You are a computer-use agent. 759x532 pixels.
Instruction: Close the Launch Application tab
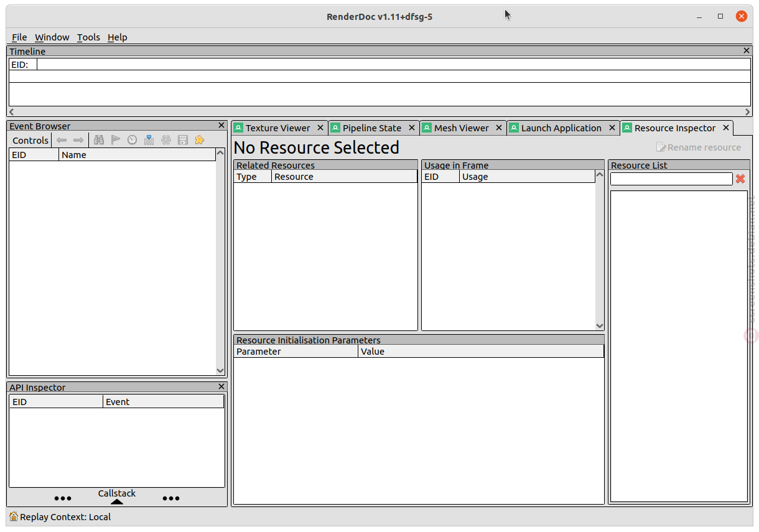point(612,128)
